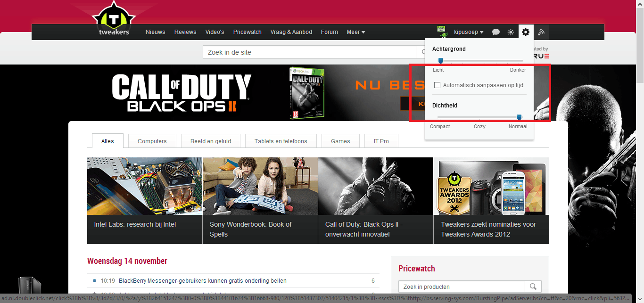The image size is (644, 303).
Task: Switch to the Computers tab
Action: (152, 141)
